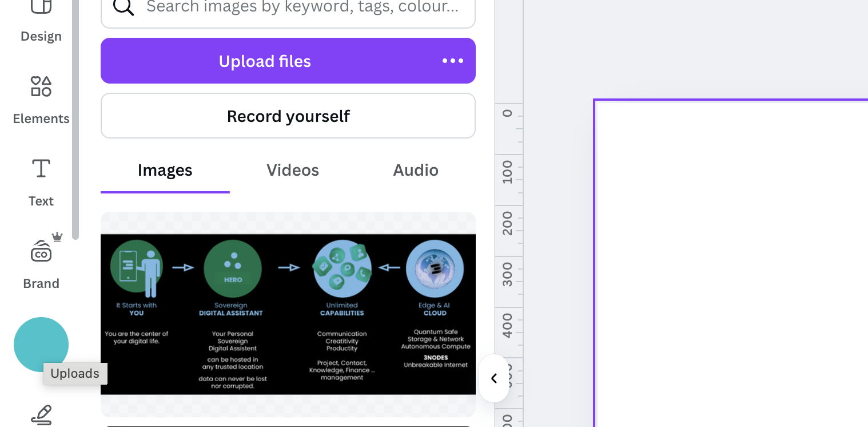Click the magnifier icon in search bar
Image resolution: width=868 pixels, height=427 pixels.
coord(124,7)
